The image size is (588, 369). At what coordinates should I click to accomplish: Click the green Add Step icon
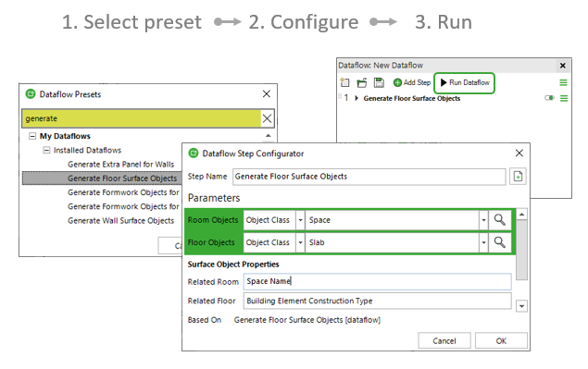(x=397, y=82)
